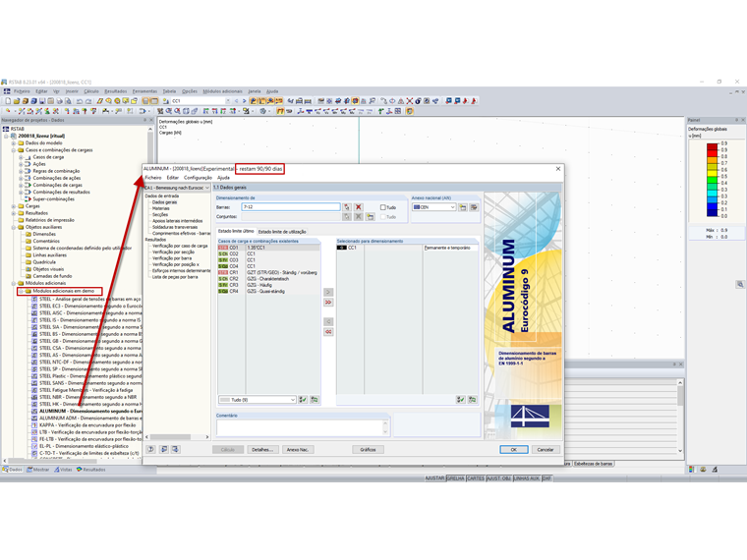Open Dados navigator tab at bottom
This screenshot has height=560, width=747.
(13, 470)
